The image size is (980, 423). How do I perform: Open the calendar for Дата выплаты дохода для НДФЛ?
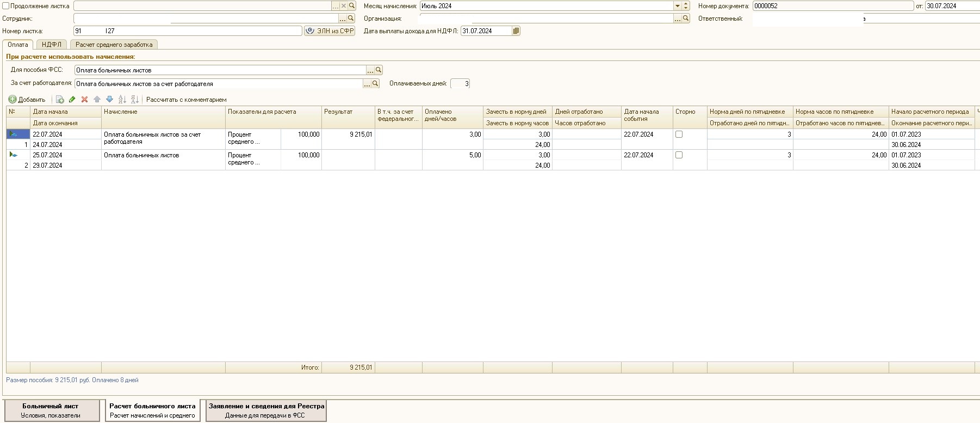(516, 31)
